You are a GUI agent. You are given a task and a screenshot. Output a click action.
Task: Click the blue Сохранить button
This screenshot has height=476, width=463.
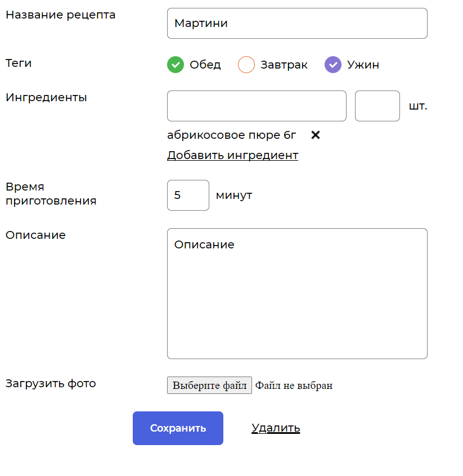(178, 428)
